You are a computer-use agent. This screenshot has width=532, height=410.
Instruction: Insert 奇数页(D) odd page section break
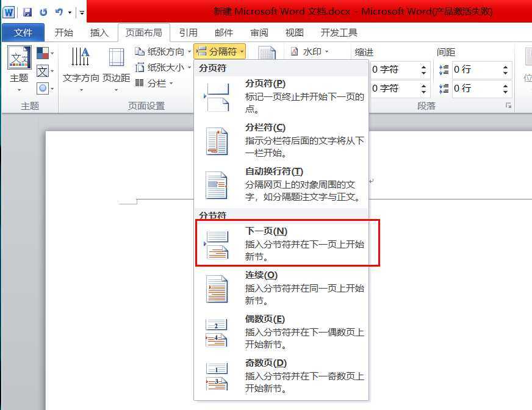click(x=281, y=375)
